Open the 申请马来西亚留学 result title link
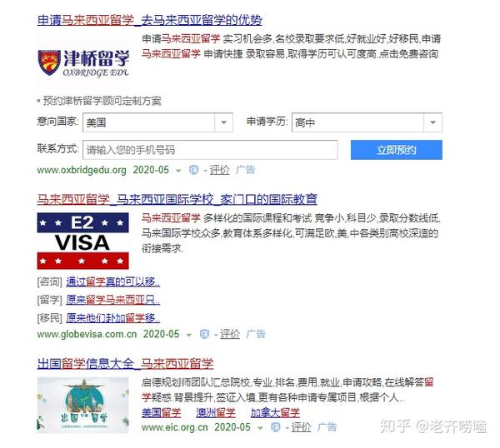500x448 pixels. [149, 20]
